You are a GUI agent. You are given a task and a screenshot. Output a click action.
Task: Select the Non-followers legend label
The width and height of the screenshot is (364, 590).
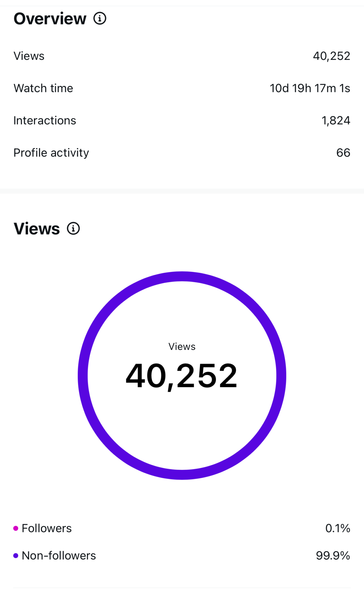[59, 556]
